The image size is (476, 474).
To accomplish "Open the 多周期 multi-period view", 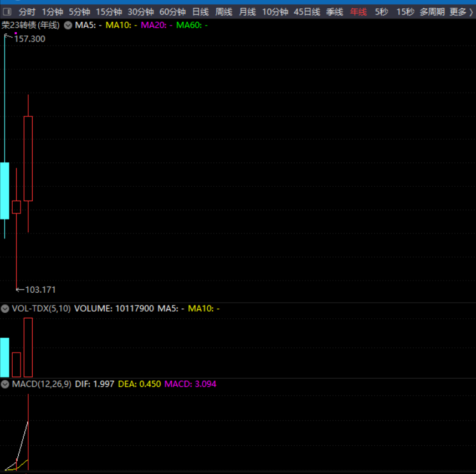I will [x=432, y=12].
